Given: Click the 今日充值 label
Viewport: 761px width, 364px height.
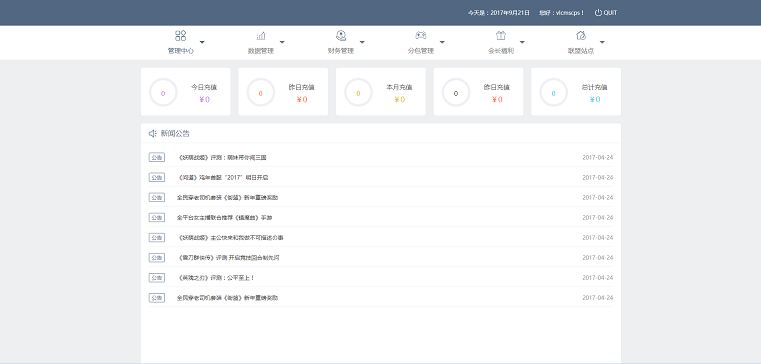Looking at the screenshot, I should (204, 87).
